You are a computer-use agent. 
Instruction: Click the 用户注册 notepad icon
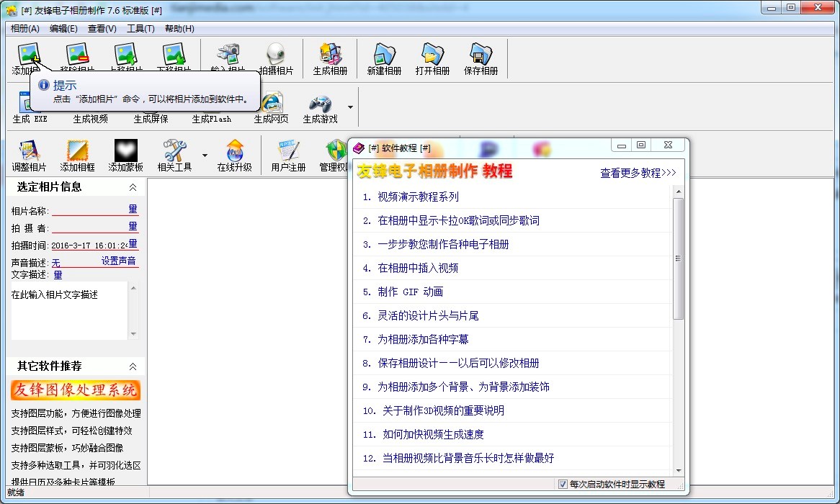pos(288,150)
